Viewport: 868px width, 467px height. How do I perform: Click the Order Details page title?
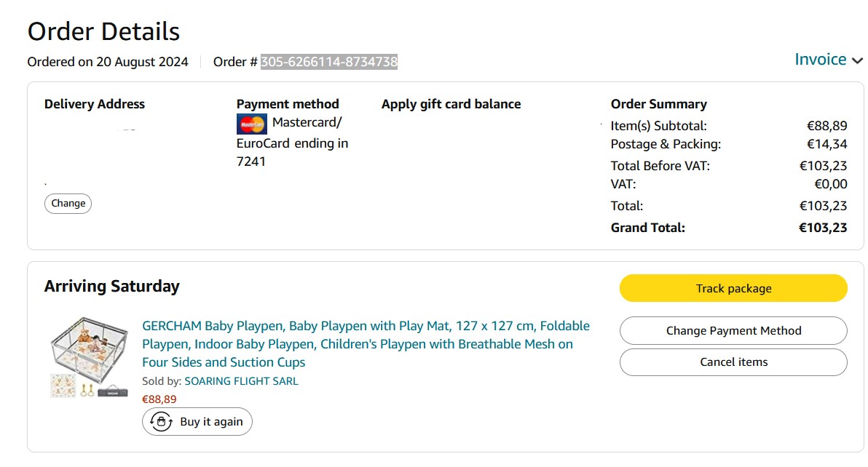click(x=103, y=32)
